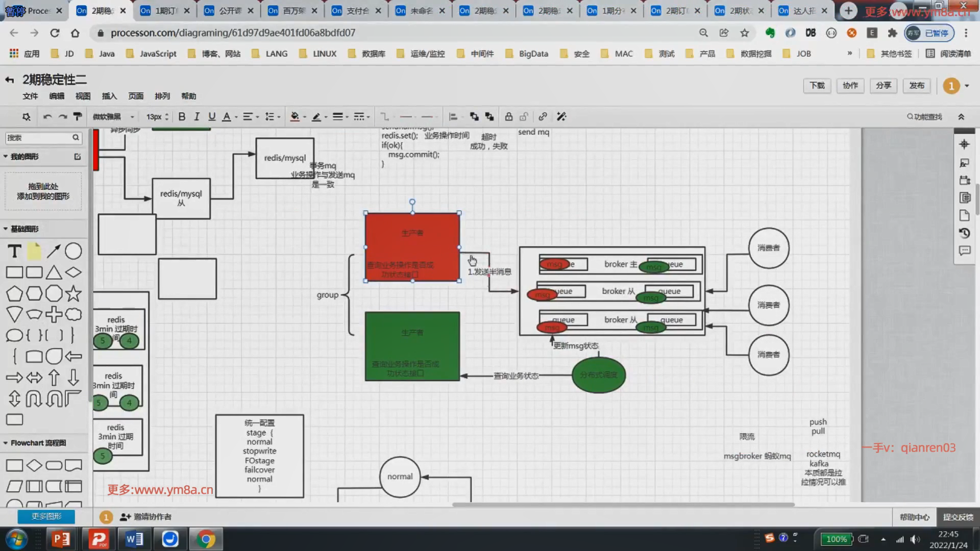This screenshot has height=551, width=980.
Task: Click the 更多图形 button
Action: (x=46, y=516)
